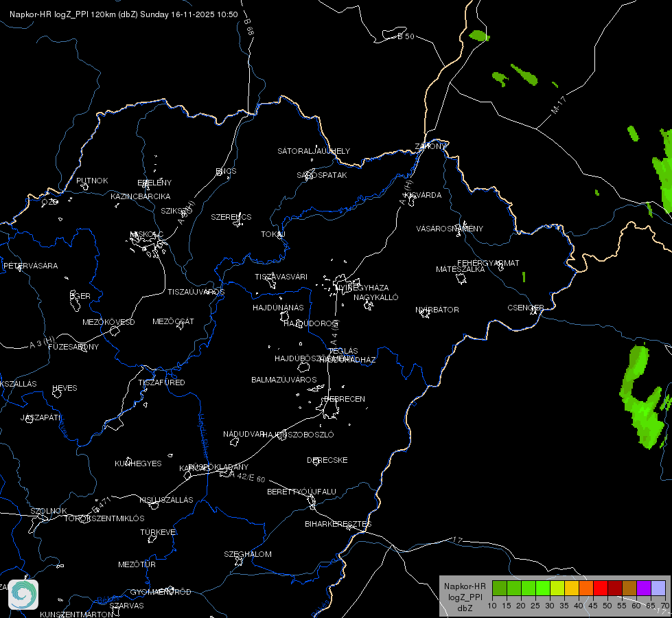Viewport: 672px width, 618px height.
Task: Select the EGER city label
Action: tap(80, 296)
